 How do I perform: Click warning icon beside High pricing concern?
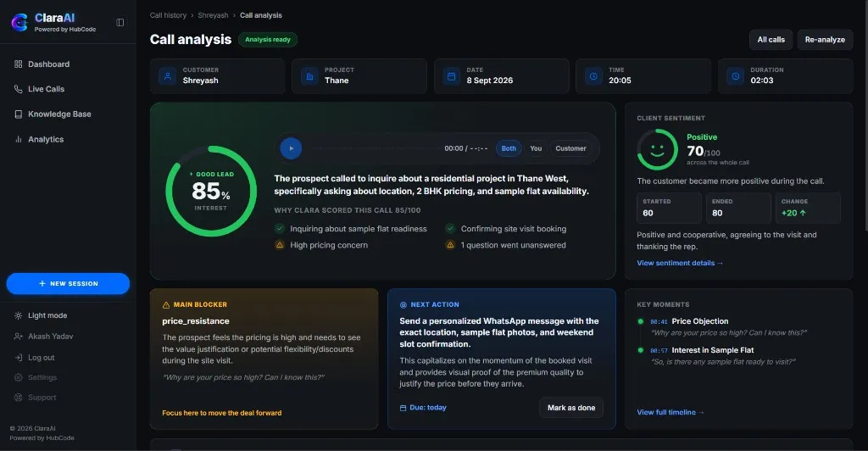[x=280, y=245]
